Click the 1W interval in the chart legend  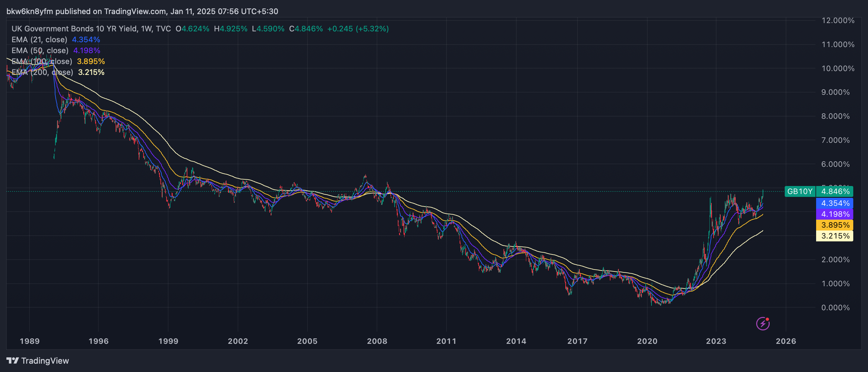(146, 29)
